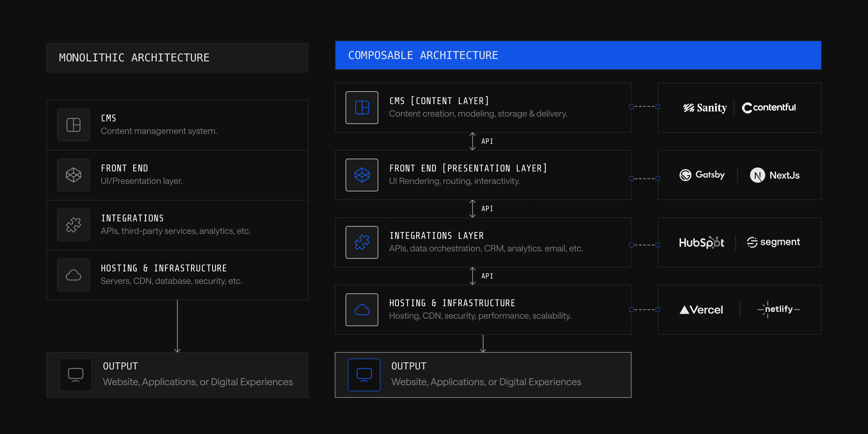Click 'UI Rendering, routing, interactivity.' text
The image size is (868, 434).
pos(455,181)
